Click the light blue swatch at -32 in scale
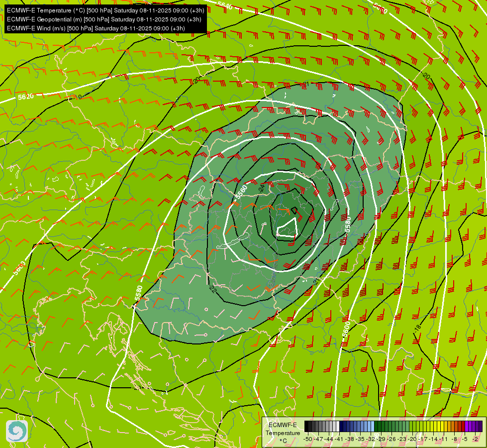The height and width of the screenshot is (448, 487). tap(373, 426)
